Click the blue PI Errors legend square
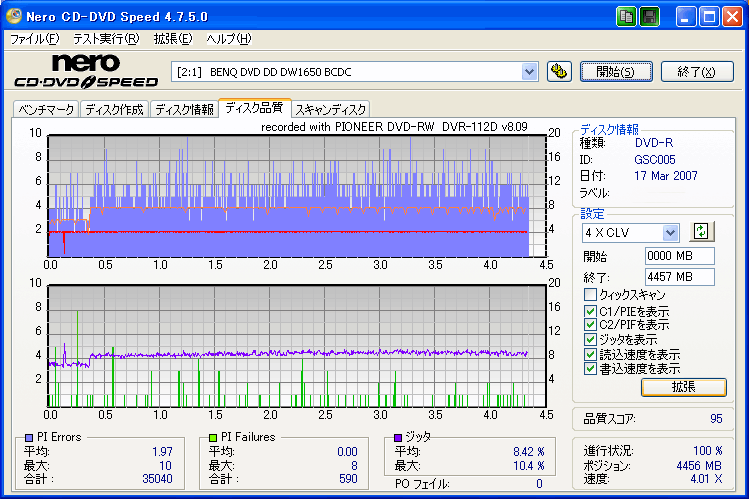The width and height of the screenshot is (749, 499). (28, 438)
